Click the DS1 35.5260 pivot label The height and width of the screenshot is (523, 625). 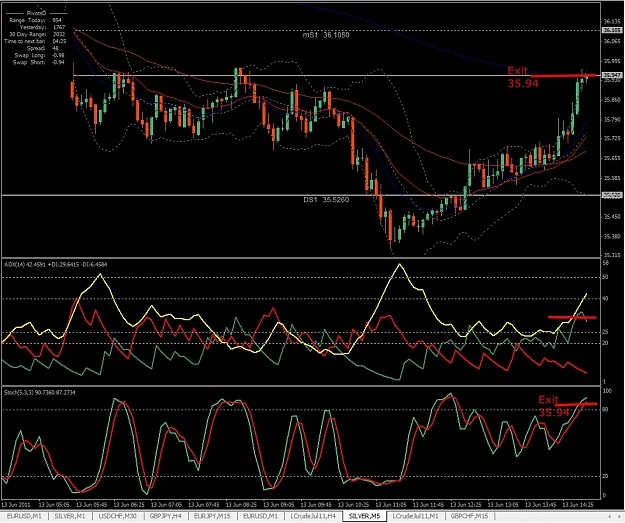(x=326, y=199)
